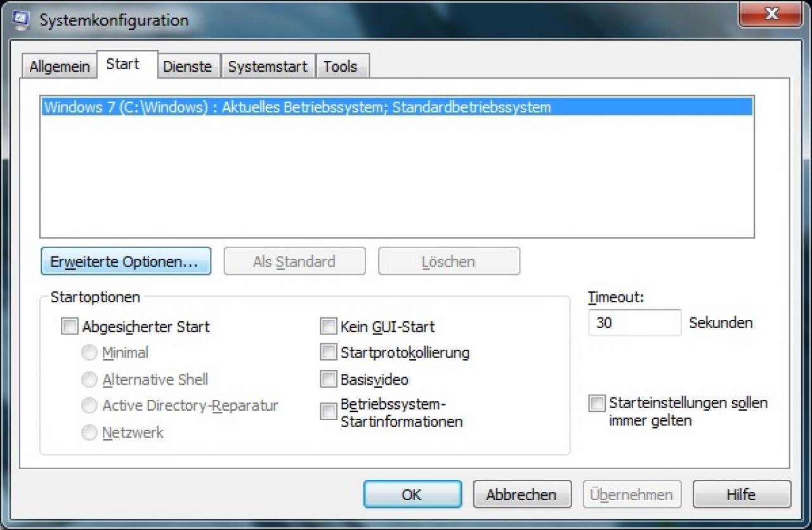Enable Starteinstellungen sollen immer gelten
Viewport: 812px width, 530px height.
597,403
